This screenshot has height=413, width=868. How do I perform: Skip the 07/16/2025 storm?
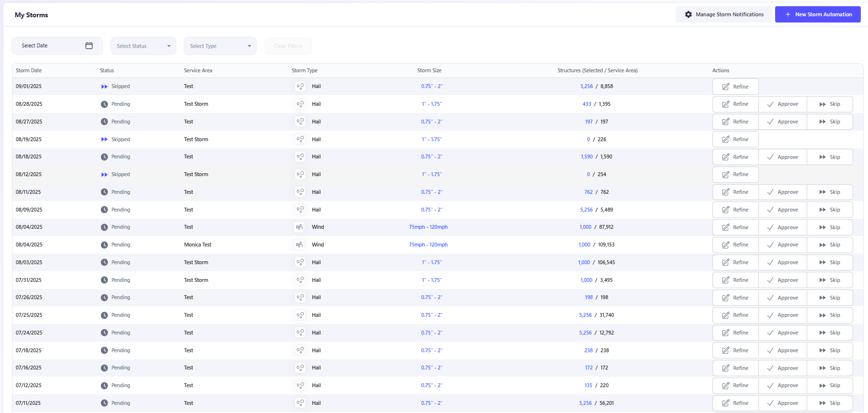[830, 368]
